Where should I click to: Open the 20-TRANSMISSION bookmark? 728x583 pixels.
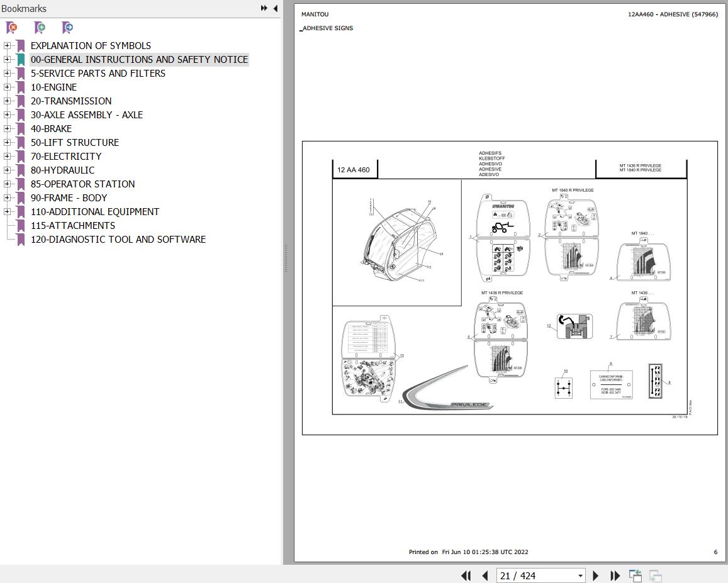pyautogui.click(x=71, y=101)
